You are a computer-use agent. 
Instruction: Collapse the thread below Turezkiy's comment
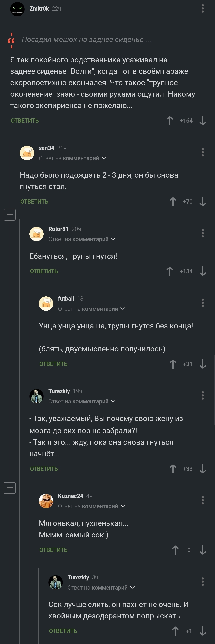pos(10,488)
